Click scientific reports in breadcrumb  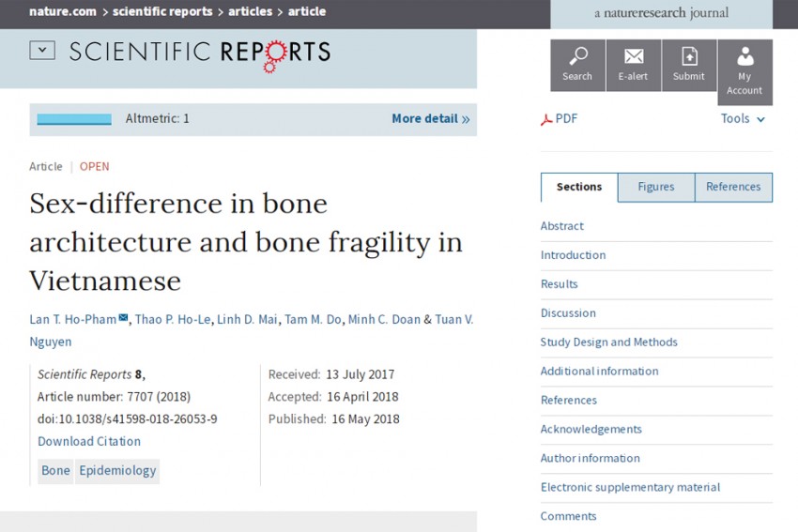point(162,11)
